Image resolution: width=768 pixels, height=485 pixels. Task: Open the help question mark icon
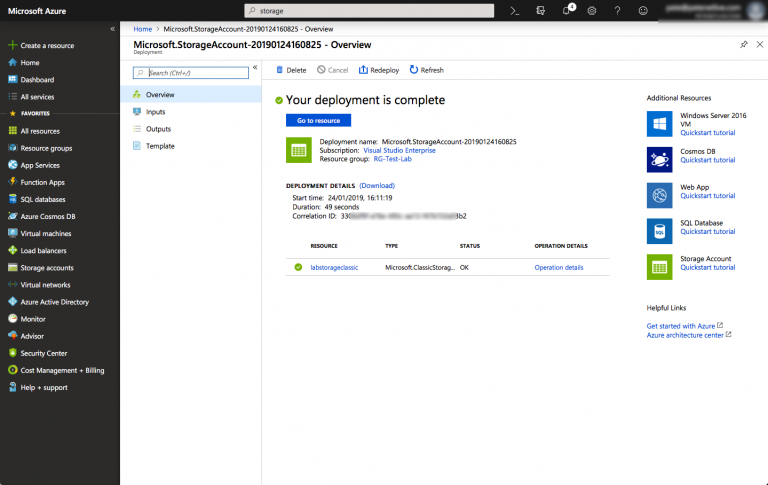coord(617,11)
